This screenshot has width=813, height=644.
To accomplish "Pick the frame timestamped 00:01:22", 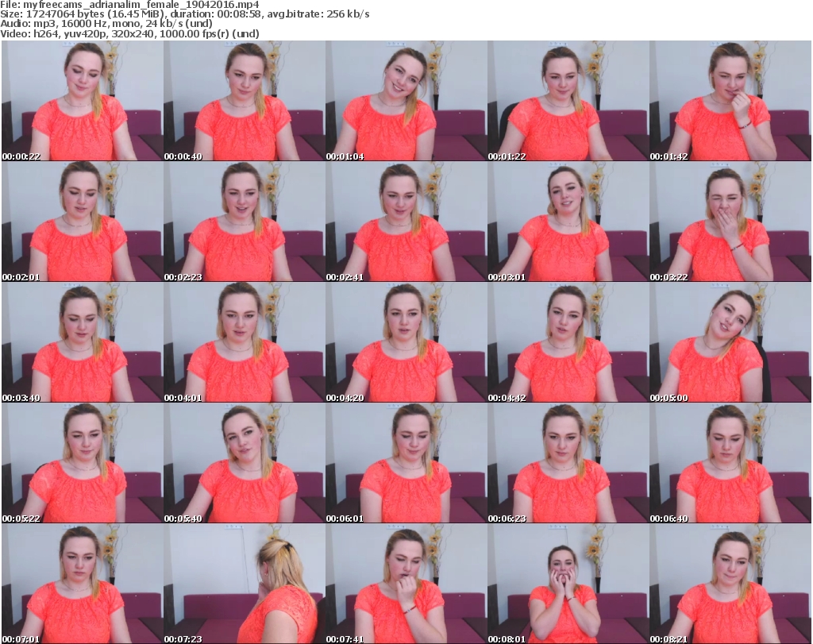I will coord(568,101).
